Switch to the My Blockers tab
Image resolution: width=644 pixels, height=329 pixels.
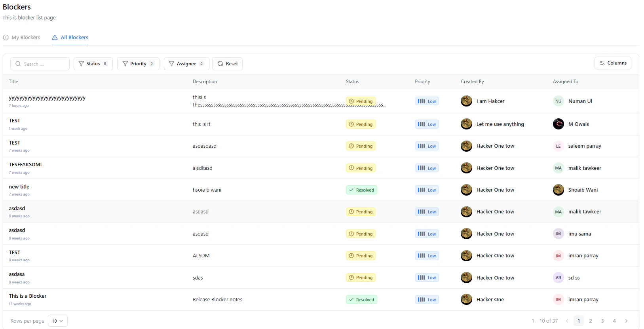click(21, 38)
